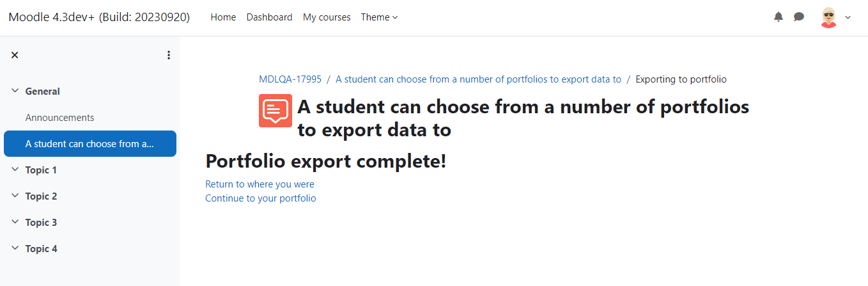
Task: Click the Moodle 4.3dev+ site name
Action: point(99,17)
